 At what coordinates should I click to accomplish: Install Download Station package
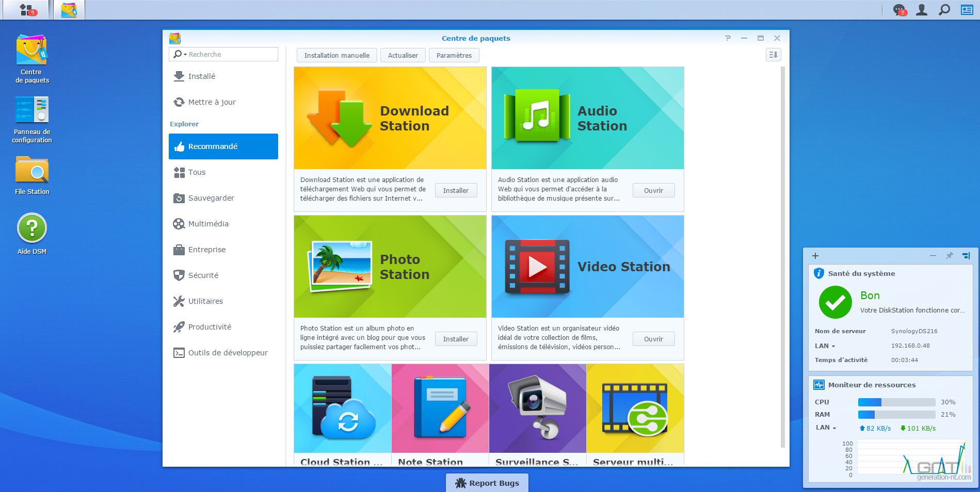point(456,190)
